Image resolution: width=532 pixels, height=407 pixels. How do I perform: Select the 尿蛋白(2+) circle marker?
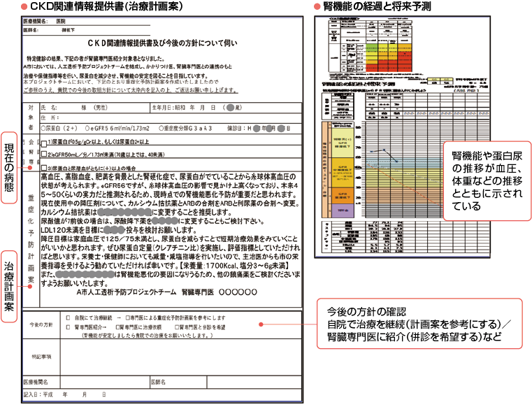pos(43,128)
